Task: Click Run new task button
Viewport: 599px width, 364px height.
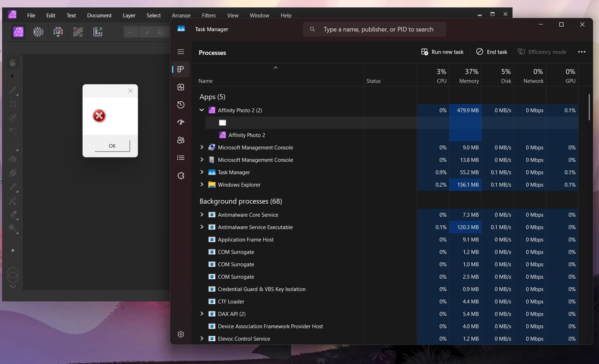Action: point(442,52)
